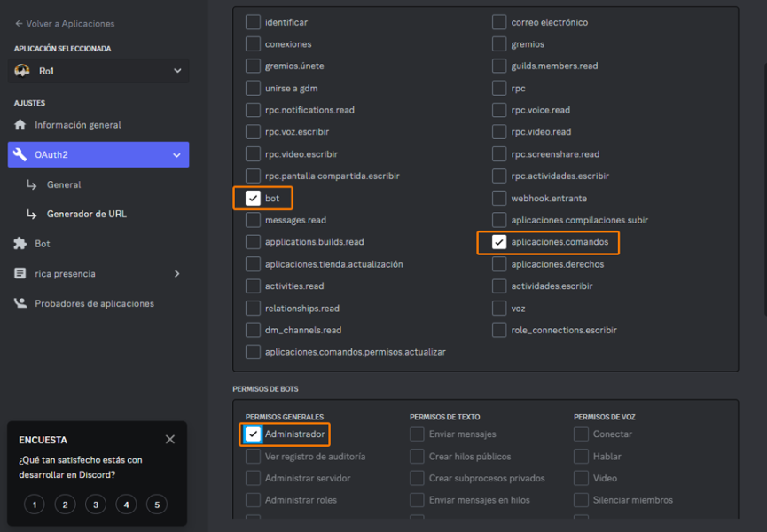Screen dimensions: 767x532
Task: Enable the messages.read scope checkbox
Action: [254, 220]
